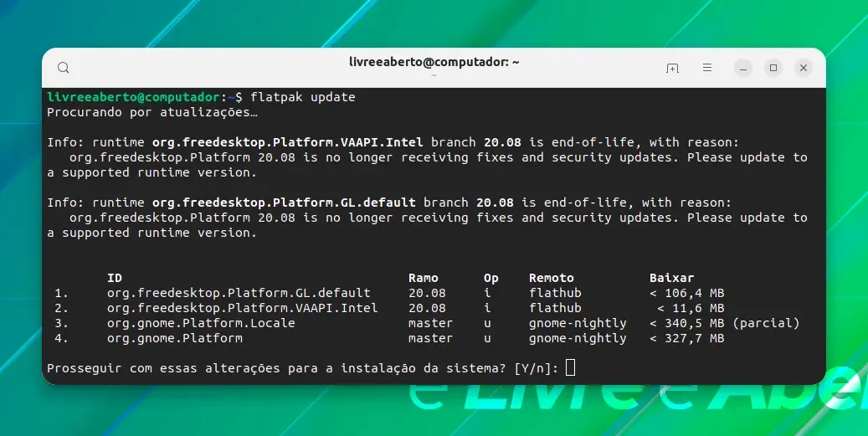This screenshot has height=436, width=868.
Task: Click the 'ID' column header
Action: (115, 278)
